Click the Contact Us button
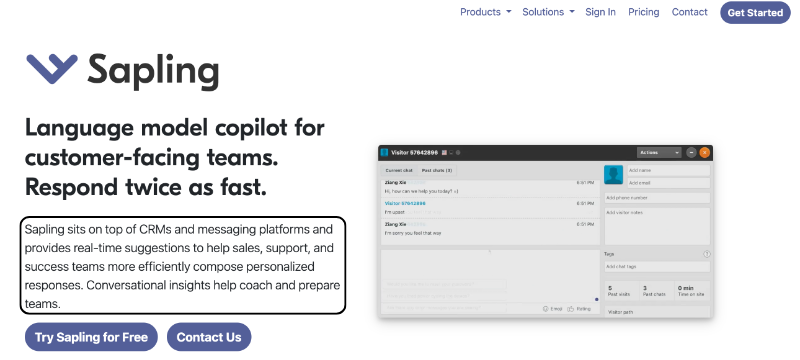The width and height of the screenshot is (800, 360). 209,337
